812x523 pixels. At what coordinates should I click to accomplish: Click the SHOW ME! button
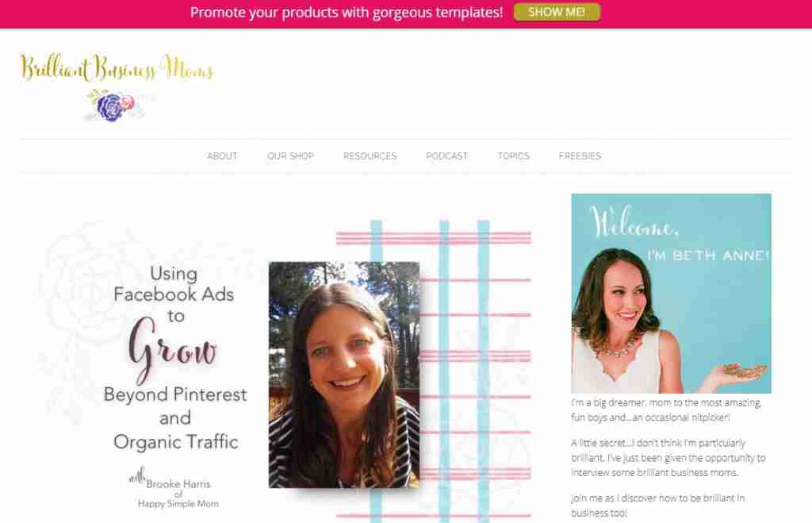coord(557,12)
